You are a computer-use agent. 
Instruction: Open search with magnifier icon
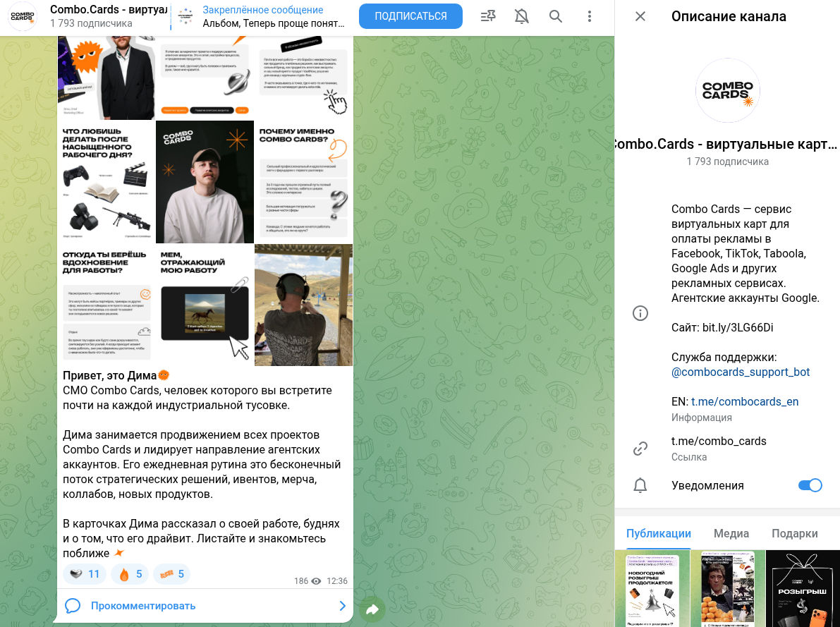[x=556, y=17]
